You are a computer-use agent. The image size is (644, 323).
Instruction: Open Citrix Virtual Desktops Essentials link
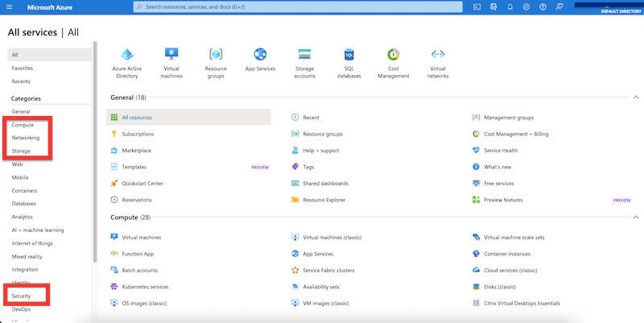click(522, 304)
